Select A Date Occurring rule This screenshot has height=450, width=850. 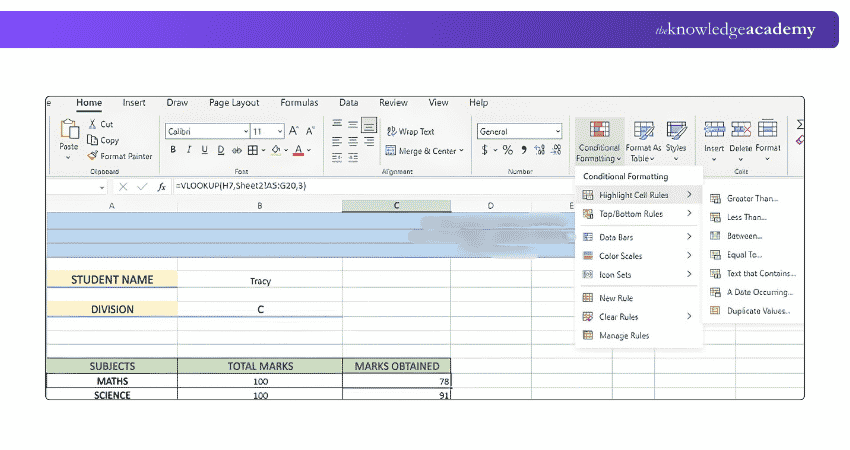(752, 292)
